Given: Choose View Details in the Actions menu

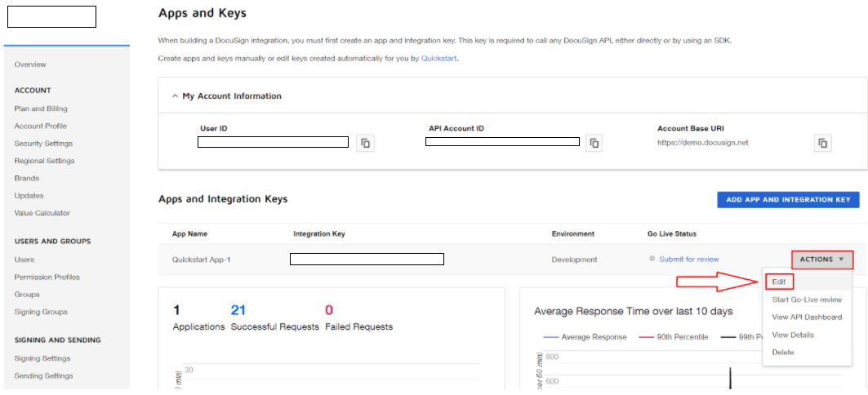Looking at the screenshot, I should 793,335.
